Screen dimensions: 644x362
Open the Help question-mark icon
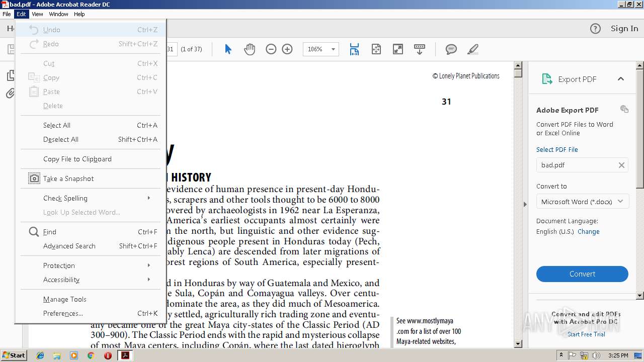[595, 29]
